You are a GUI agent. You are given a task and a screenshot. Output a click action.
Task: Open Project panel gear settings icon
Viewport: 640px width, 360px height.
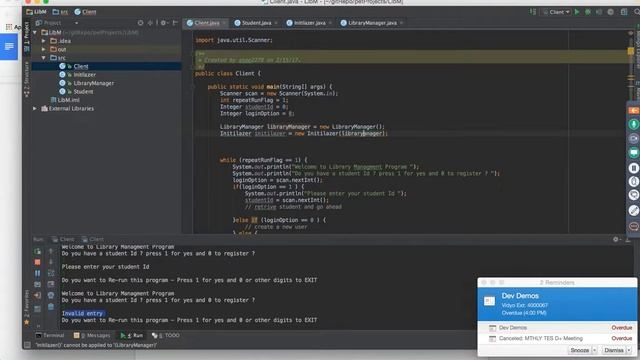pos(164,23)
